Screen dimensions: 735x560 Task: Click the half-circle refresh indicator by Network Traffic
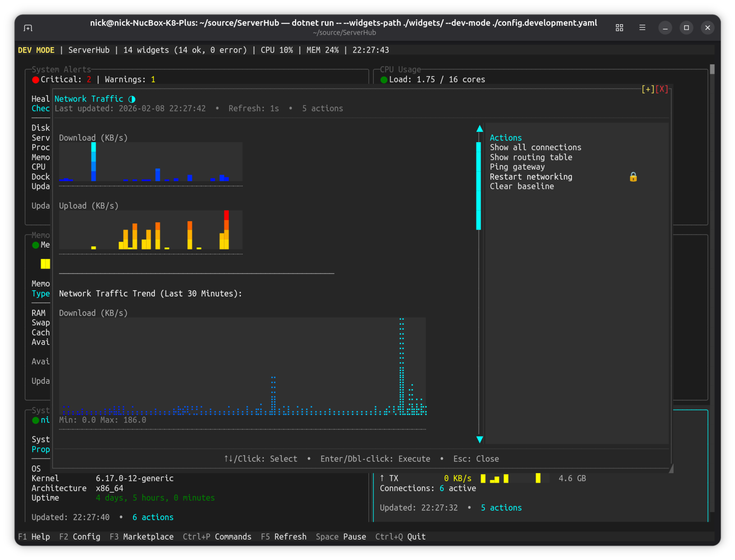click(x=132, y=99)
